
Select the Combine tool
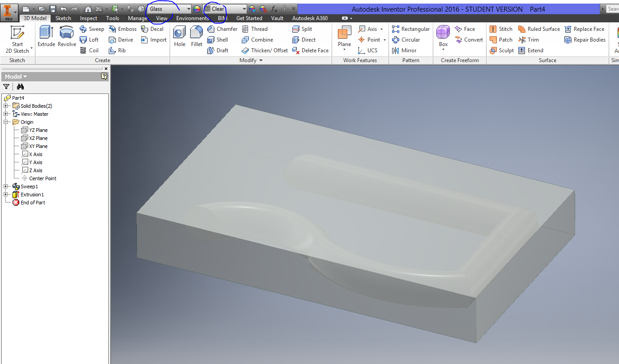257,40
